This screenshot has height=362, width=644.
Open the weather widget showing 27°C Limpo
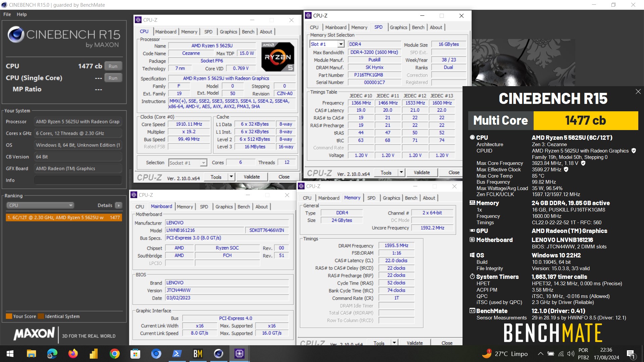(x=505, y=354)
